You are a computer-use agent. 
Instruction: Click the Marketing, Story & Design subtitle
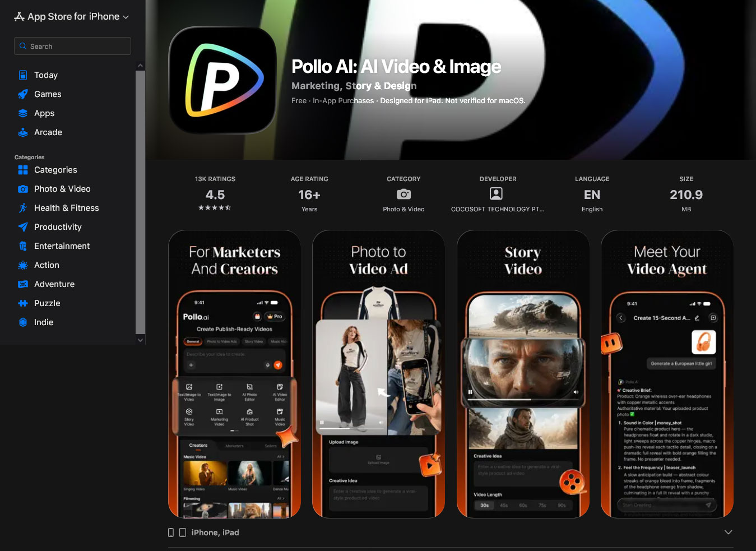click(x=354, y=86)
